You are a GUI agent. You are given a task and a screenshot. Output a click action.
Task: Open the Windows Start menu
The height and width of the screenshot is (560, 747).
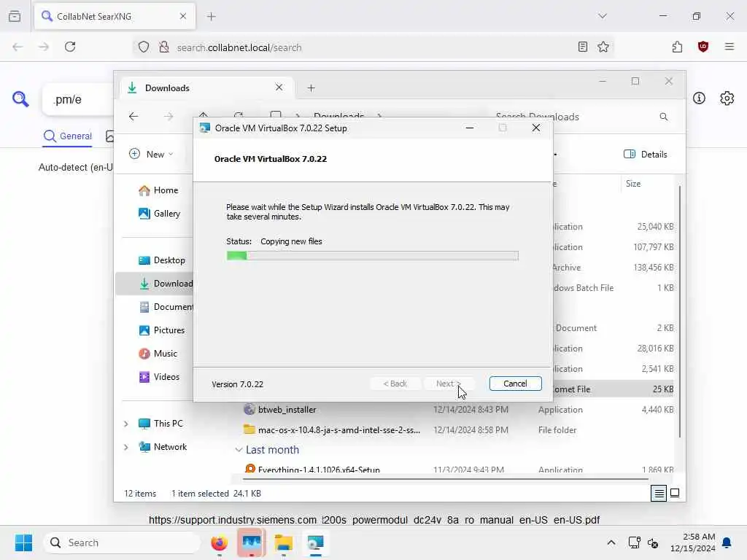[x=23, y=542]
